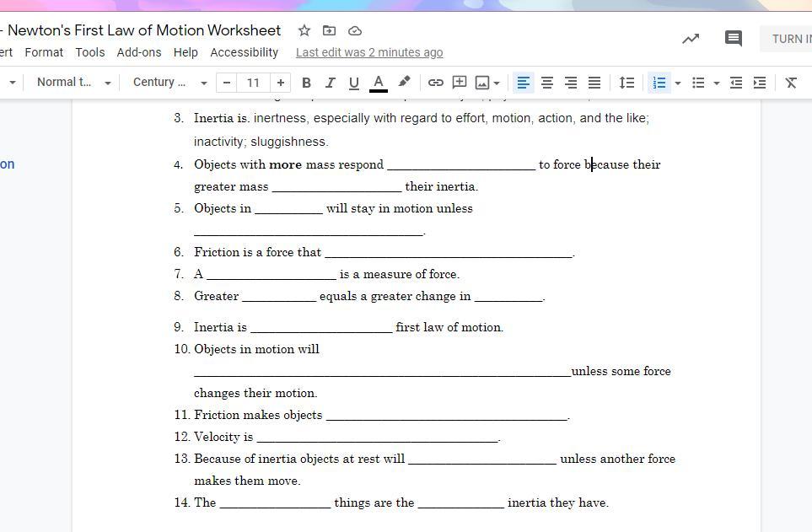
Task: Open the activity dashboard trend icon
Action: 691,39
